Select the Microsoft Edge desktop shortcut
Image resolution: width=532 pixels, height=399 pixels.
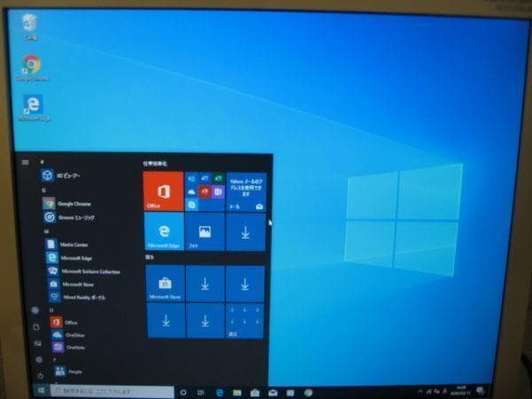tap(34, 108)
